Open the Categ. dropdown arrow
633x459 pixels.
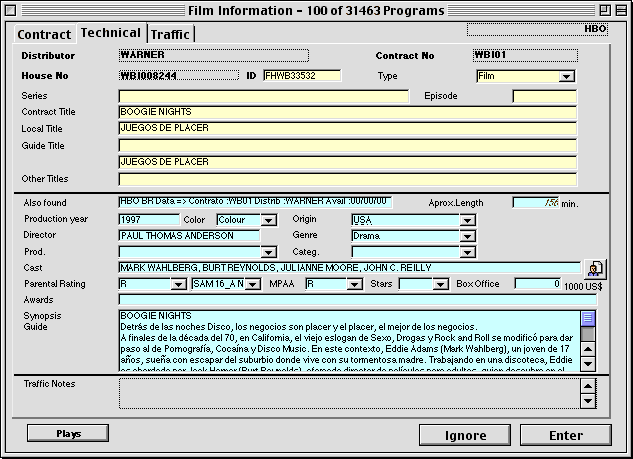(x=467, y=252)
